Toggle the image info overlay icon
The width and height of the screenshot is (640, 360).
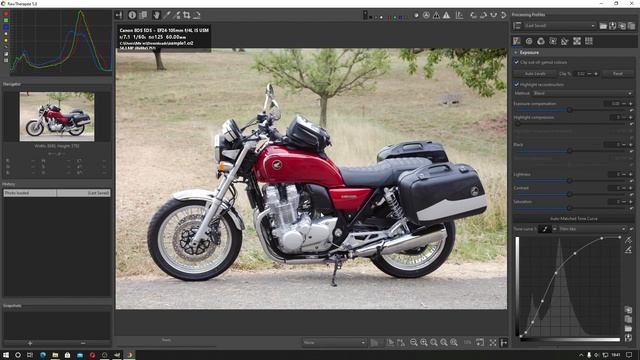click(132, 15)
